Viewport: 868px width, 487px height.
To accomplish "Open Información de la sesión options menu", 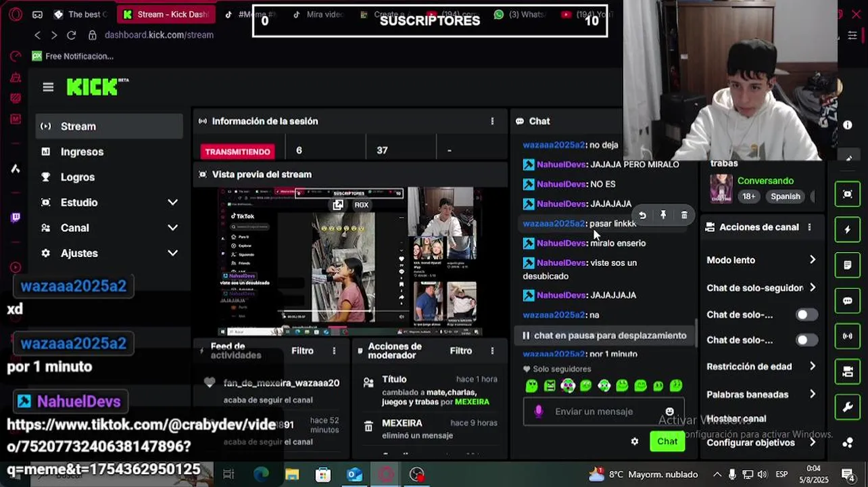I will point(492,121).
